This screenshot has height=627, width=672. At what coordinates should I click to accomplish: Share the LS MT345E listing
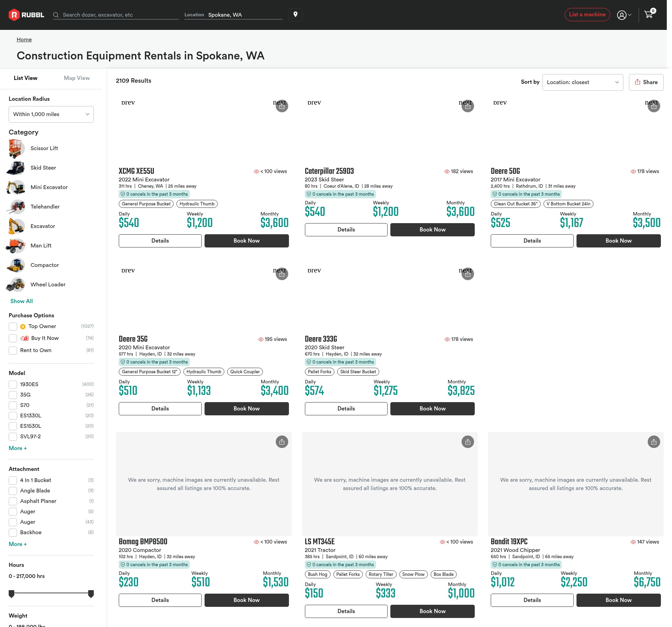tap(468, 442)
